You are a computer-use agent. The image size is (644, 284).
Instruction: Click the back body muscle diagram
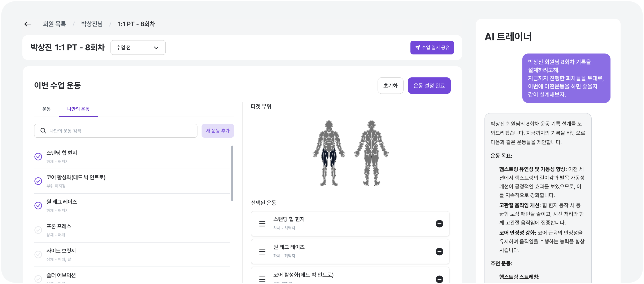[371, 153]
